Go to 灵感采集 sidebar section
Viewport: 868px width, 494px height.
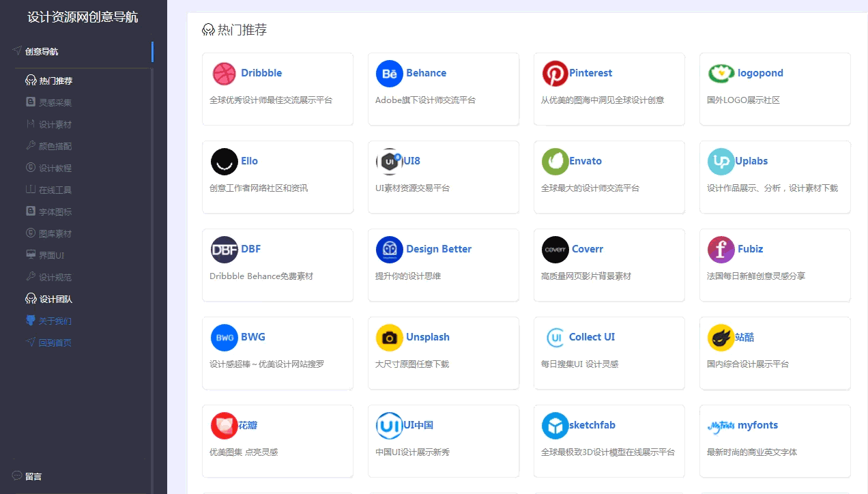(55, 102)
